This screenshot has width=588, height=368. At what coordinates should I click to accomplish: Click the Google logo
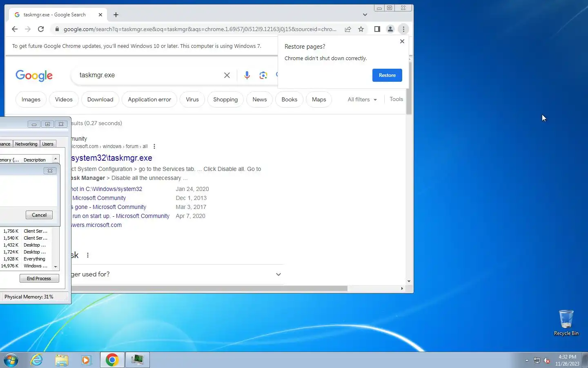[34, 76]
